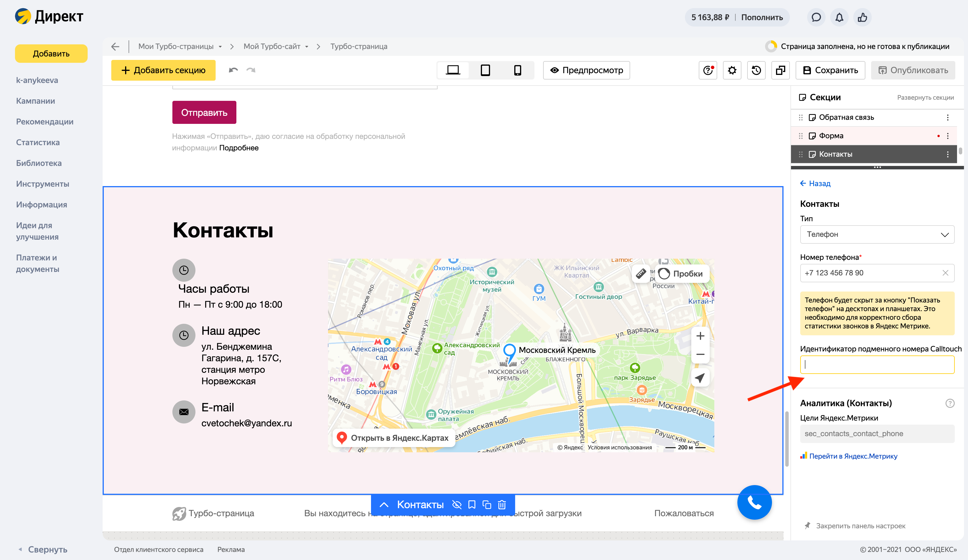Focus the Calltouch identifier input field

tap(877, 365)
